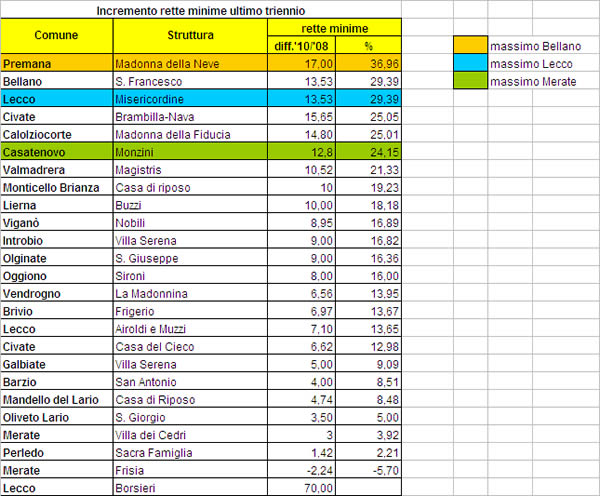Select the 'Casatenovo' cell
This screenshot has width=600, height=496.
57,151
